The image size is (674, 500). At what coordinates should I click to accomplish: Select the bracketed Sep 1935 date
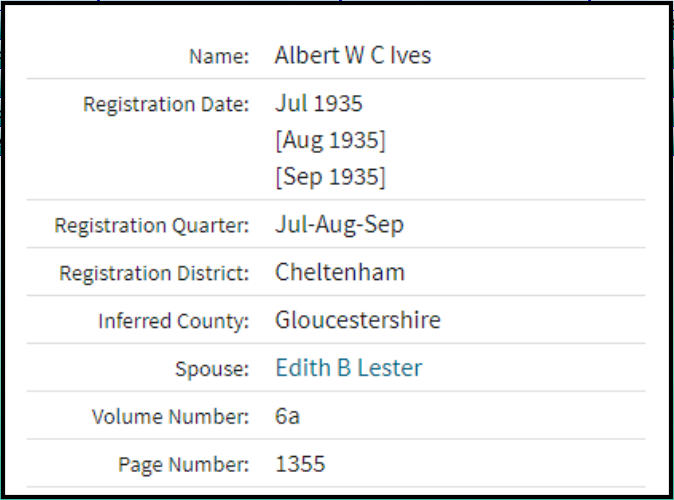(330, 177)
